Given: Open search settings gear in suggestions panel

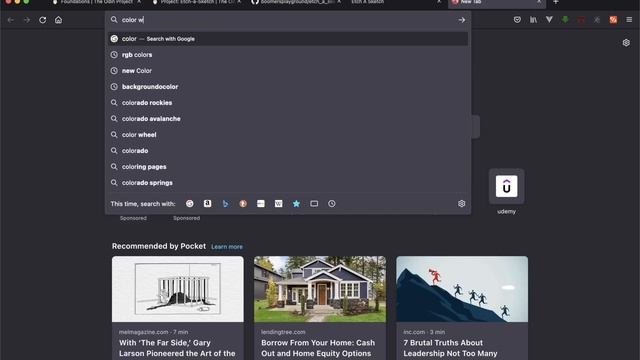Looking at the screenshot, I should pyautogui.click(x=462, y=204).
